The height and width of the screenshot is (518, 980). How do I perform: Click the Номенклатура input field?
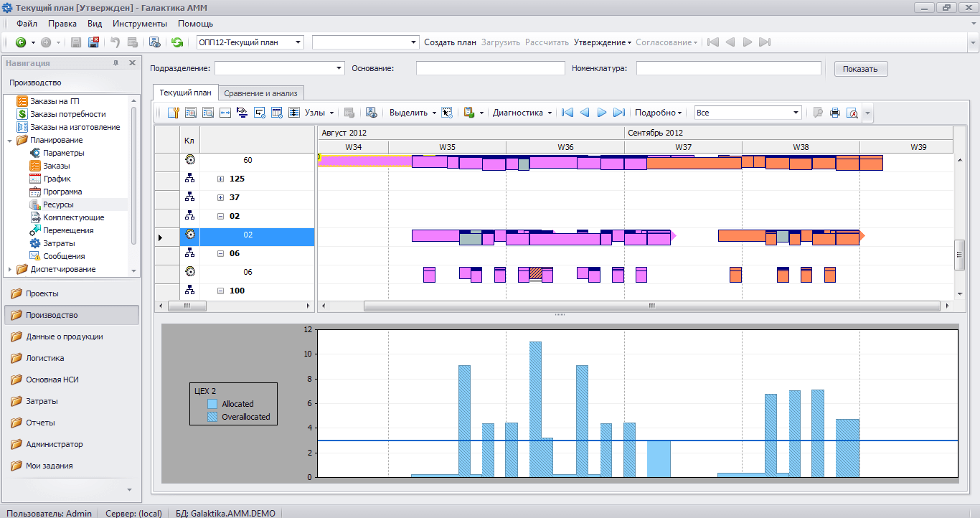tap(728, 68)
